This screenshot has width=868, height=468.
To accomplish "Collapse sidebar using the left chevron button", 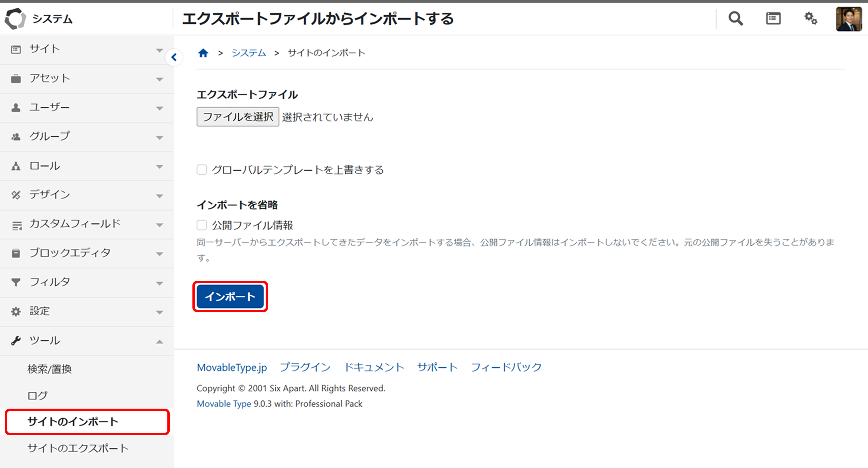I will (x=174, y=57).
